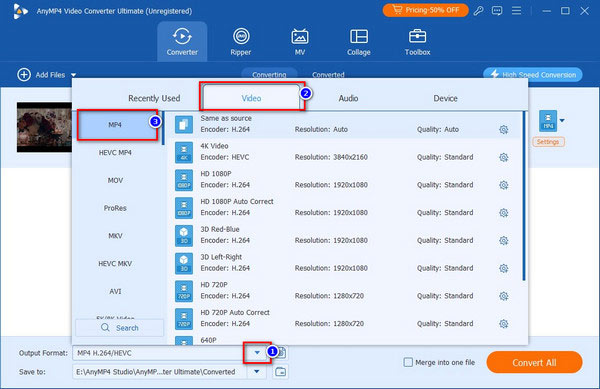Viewport: 600px width, 389px height.
Task: Open settings gear for 4K Video
Action: tap(504, 157)
